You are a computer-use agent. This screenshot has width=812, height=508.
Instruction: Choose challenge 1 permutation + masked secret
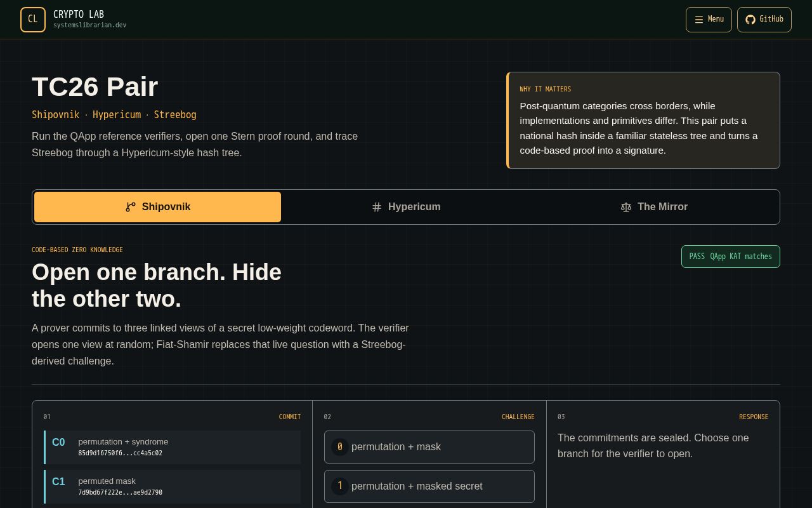coord(429,486)
